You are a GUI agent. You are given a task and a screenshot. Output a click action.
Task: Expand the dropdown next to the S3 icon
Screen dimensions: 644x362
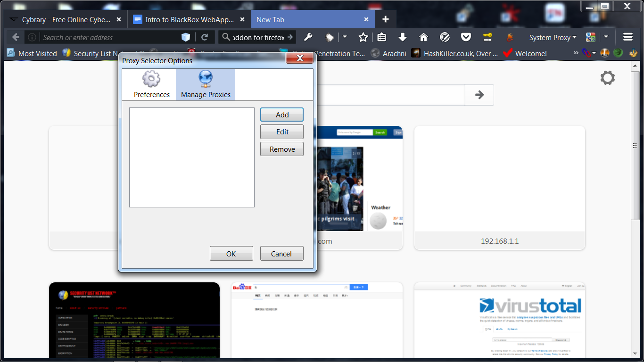tap(606, 37)
